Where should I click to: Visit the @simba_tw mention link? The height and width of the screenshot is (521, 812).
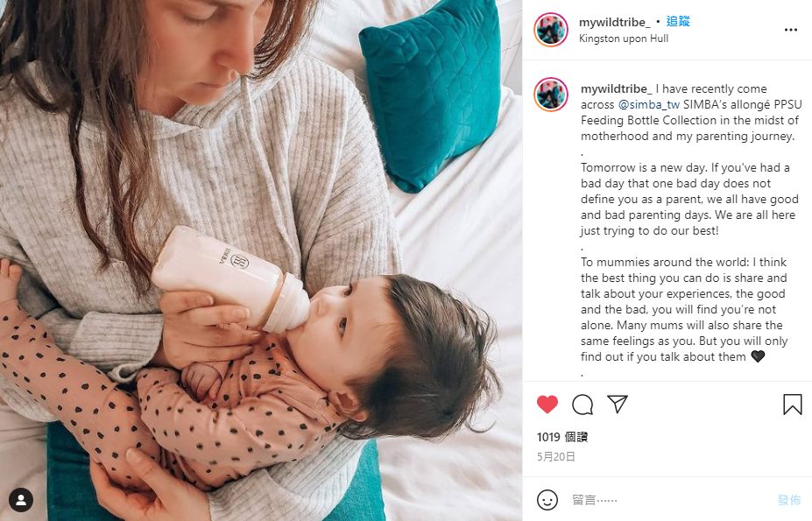click(649, 104)
